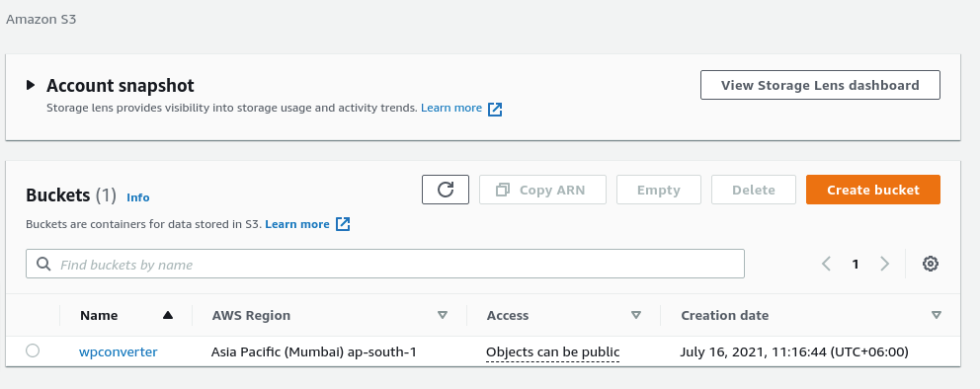980x389 pixels.
Task: Open the Info link beside Buckets
Action: click(138, 197)
